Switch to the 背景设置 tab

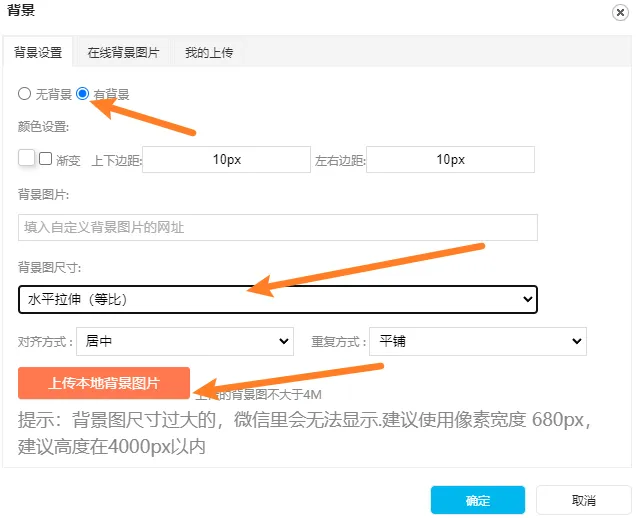coord(38,52)
